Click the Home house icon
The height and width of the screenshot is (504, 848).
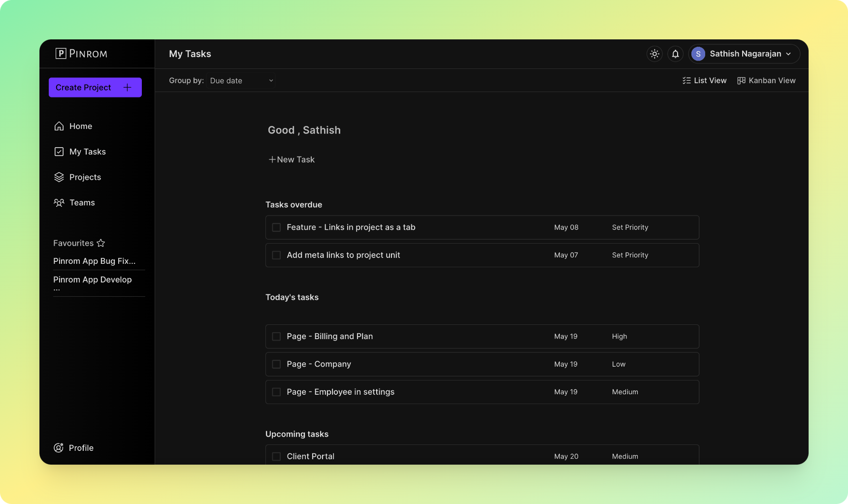click(x=59, y=126)
